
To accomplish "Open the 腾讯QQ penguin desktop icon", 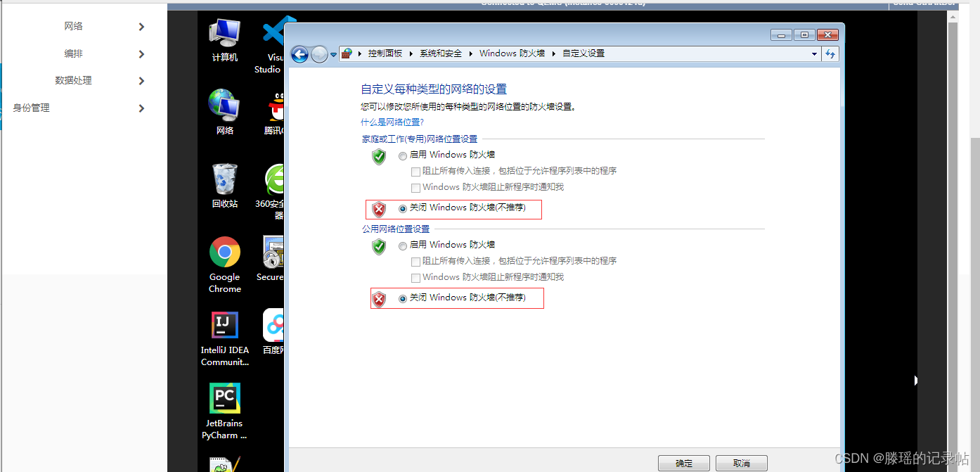I will pyautogui.click(x=274, y=113).
